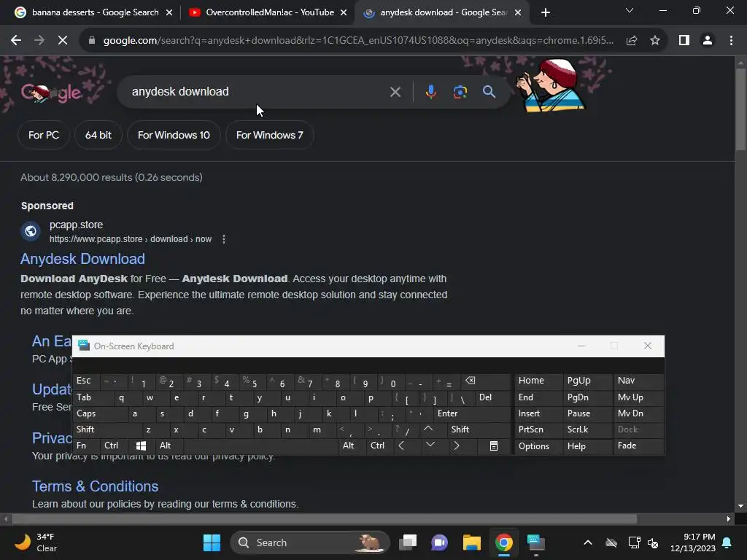The width and height of the screenshot is (747, 560).
Task: Open the Chrome three-dot menu
Action: click(731, 41)
